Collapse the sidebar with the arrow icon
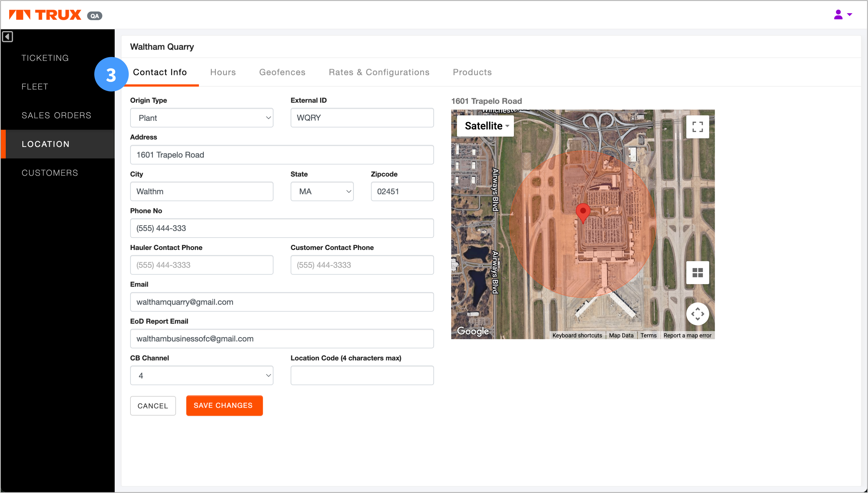The height and width of the screenshot is (493, 868). 7,36
